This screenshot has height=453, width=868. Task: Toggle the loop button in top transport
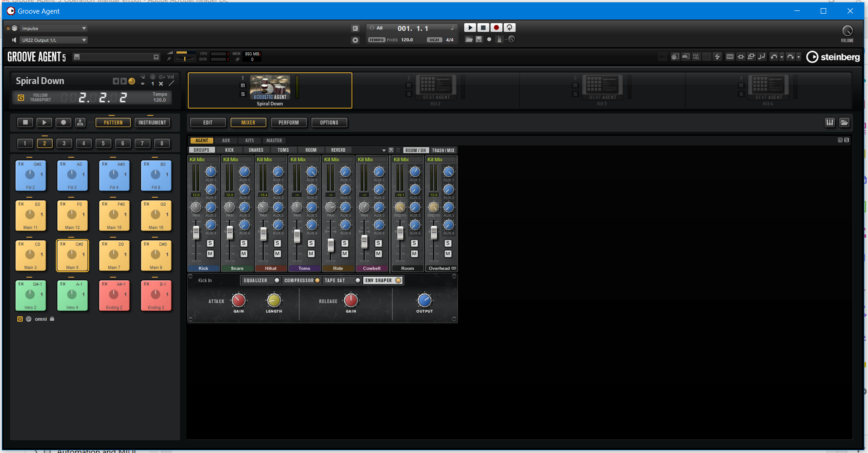pyautogui.click(x=510, y=28)
